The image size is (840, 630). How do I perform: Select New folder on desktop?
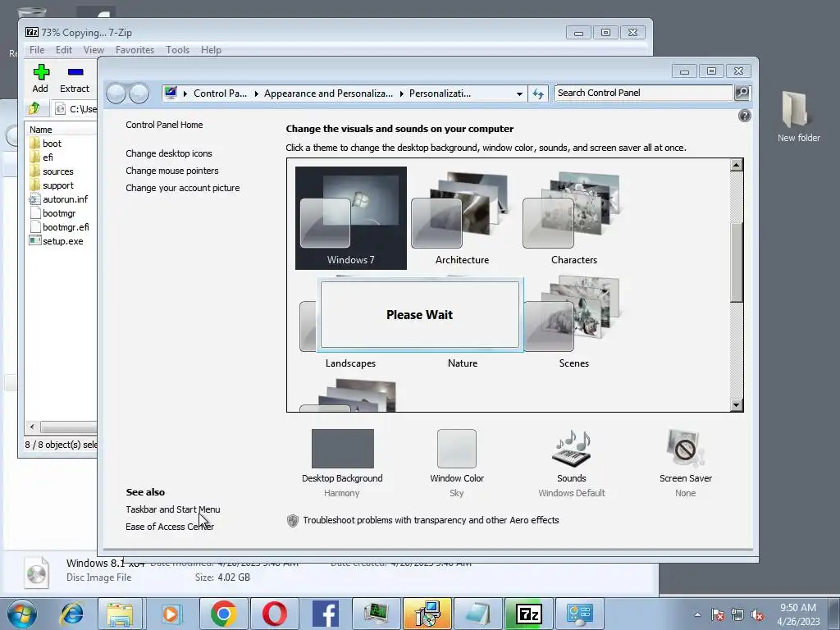pyautogui.click(x=798, y=116)
